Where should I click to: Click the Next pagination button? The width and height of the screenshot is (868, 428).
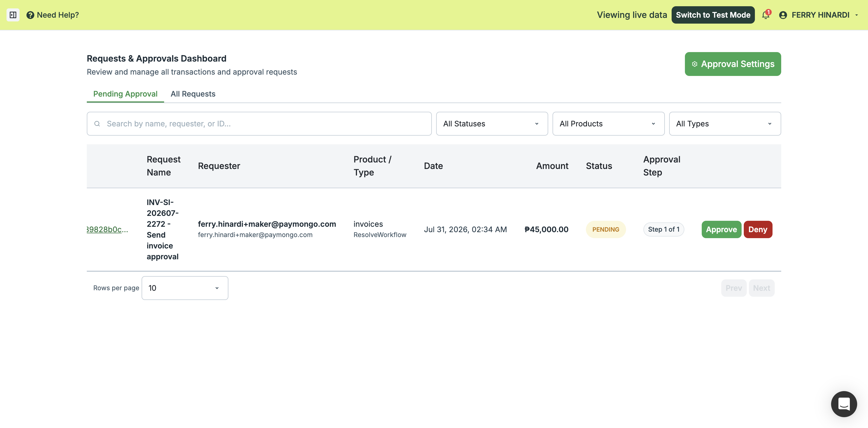[x=761, y=288]
